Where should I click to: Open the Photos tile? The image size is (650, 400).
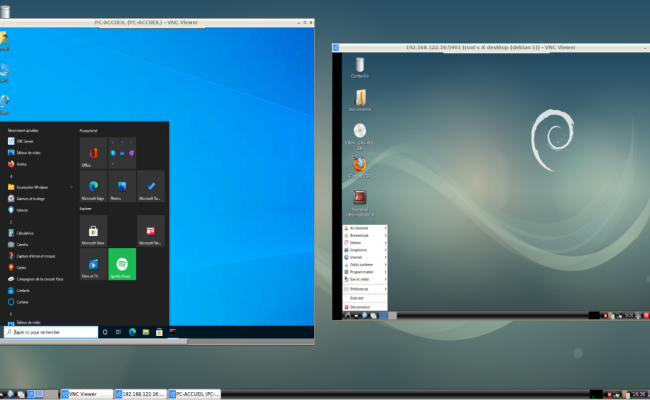click(122, 184)
